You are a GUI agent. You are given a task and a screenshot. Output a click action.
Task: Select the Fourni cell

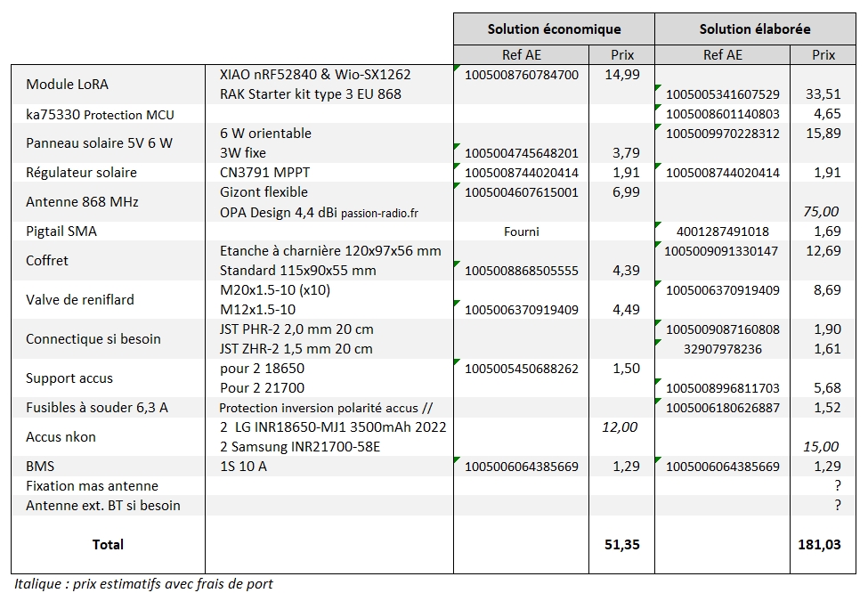(x=522, y=232)
